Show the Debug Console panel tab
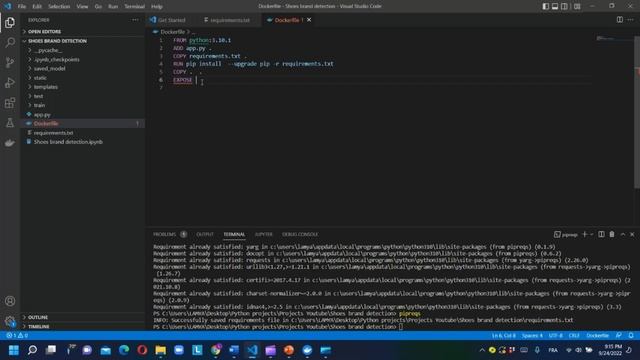Image resolution: width=640 pixels, height=360 pixels. point(300,234)
